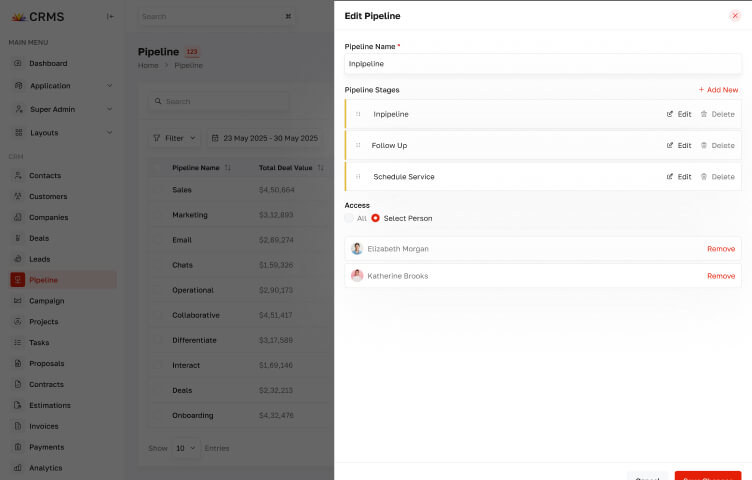Open Dashboard from the sidebar
The width and height of the screenshot is (752, 480).
click(48, 63)
